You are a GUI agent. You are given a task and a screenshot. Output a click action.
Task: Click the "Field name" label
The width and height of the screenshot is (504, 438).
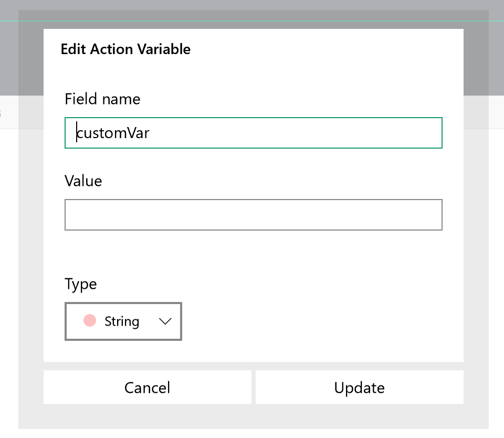tap(102, 99)
